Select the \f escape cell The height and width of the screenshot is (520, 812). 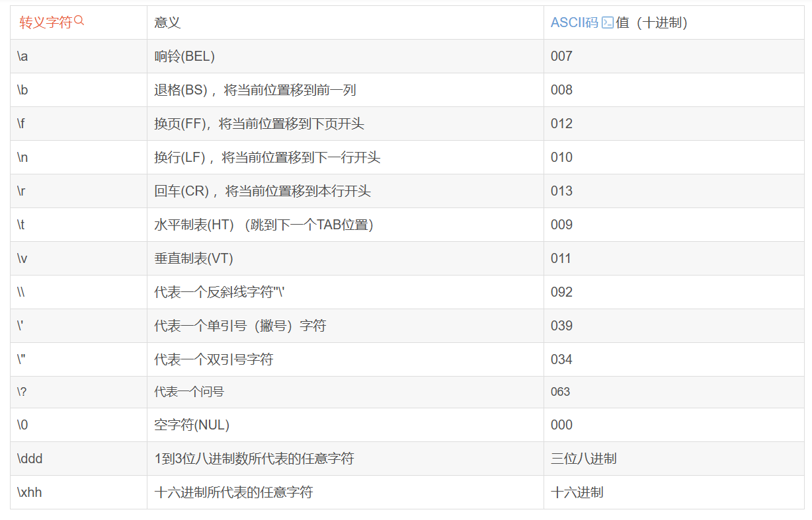coord(79,124)
